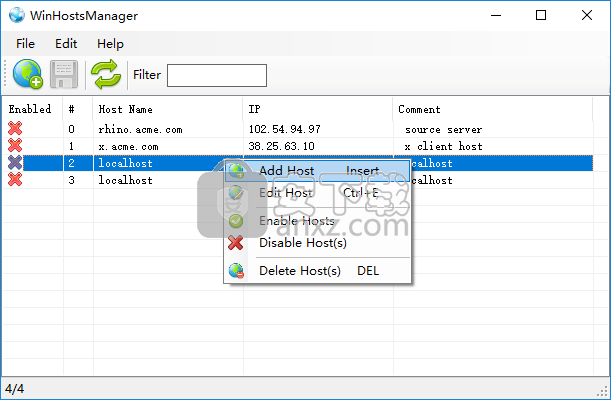Click the 4/4 status bar count
611x400 pixels.
pyautogui.click(x=14, y=389)
